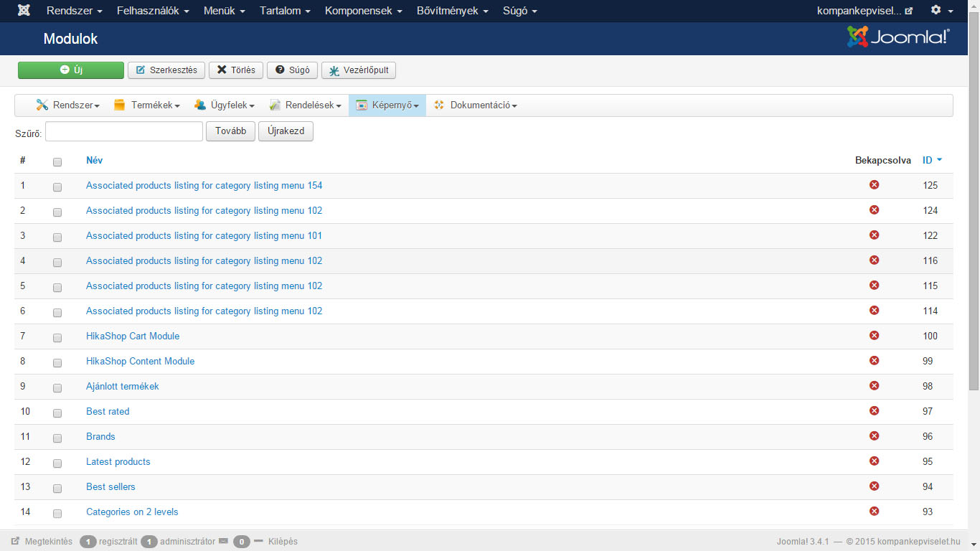Toggle enabled status for module ID 124
The width and height of the screenshot is (980, 551).
tap(874, 210)
